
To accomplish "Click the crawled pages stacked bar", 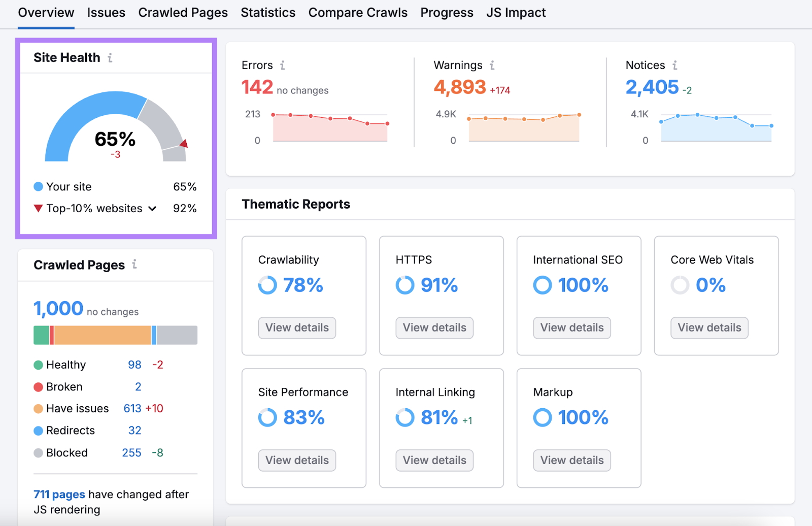I will pyautogui.click(x=115, y=335).
